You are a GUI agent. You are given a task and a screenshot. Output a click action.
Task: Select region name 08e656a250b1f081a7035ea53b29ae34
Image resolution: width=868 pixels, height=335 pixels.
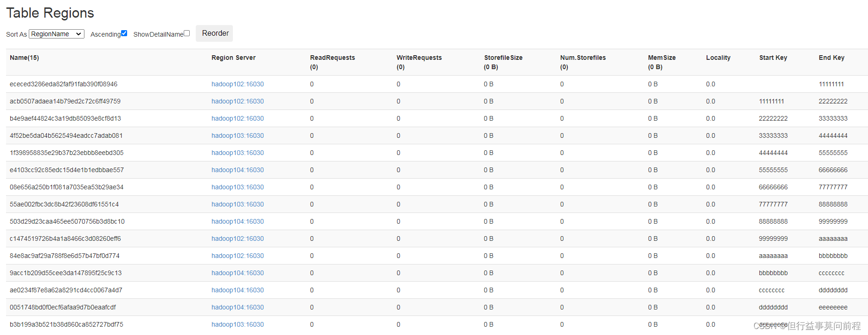pos(67,187)
